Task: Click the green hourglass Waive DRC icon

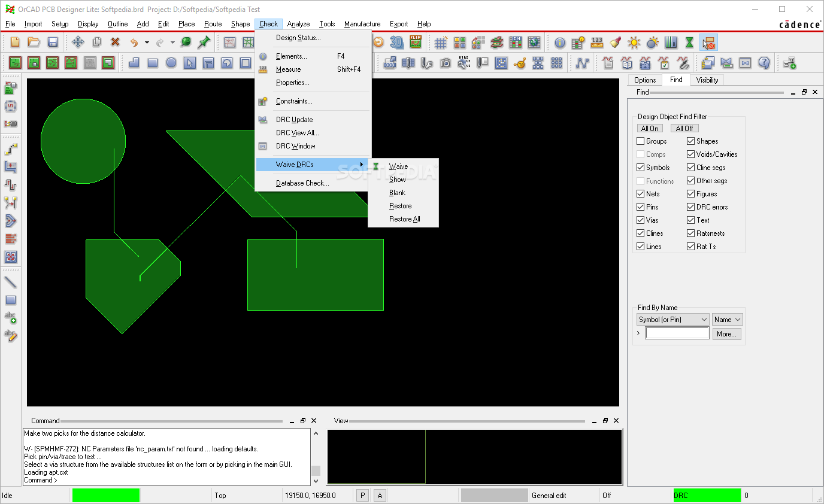Action: click(x=690, y=42)
